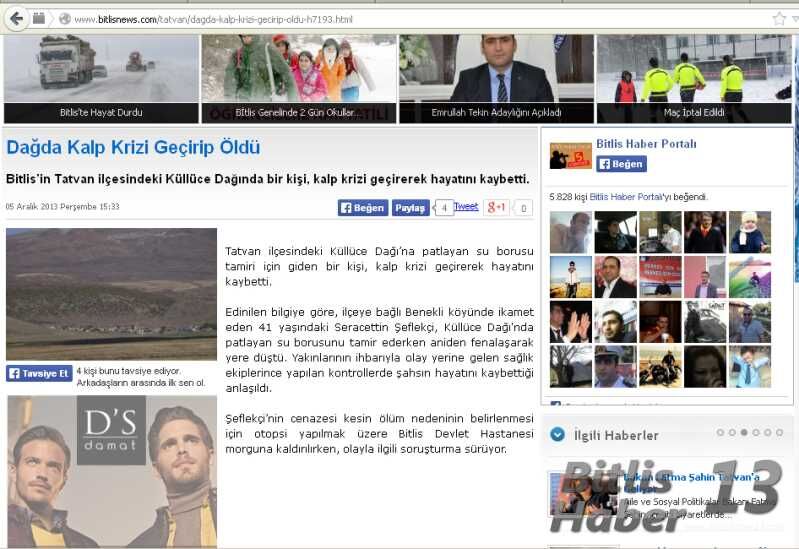Select the third İlgili Haberler carousel dot
The width and height of the screenshot is (799, 549).
744,433
